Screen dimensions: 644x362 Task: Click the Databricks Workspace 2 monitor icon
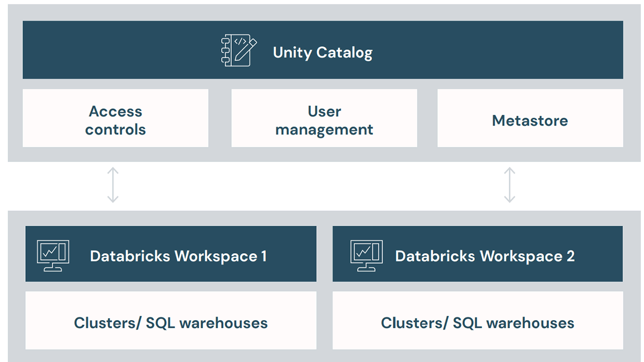(366, 255)
